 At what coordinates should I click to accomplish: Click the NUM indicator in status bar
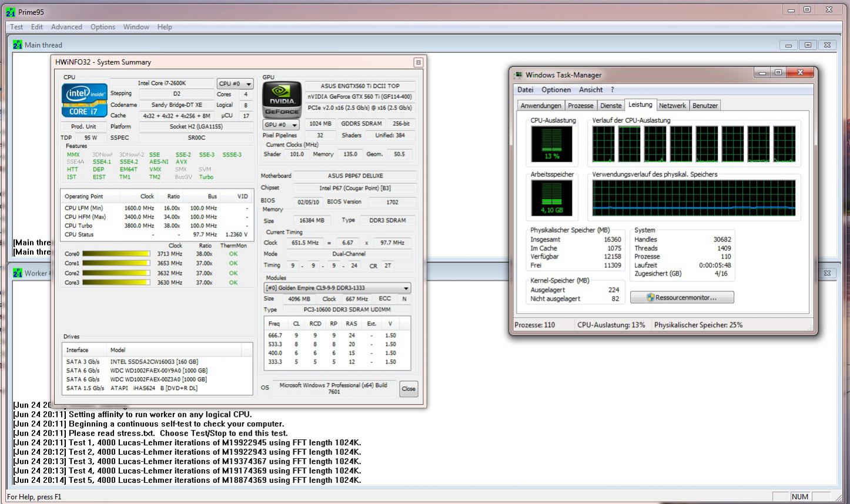pos(799,496)
